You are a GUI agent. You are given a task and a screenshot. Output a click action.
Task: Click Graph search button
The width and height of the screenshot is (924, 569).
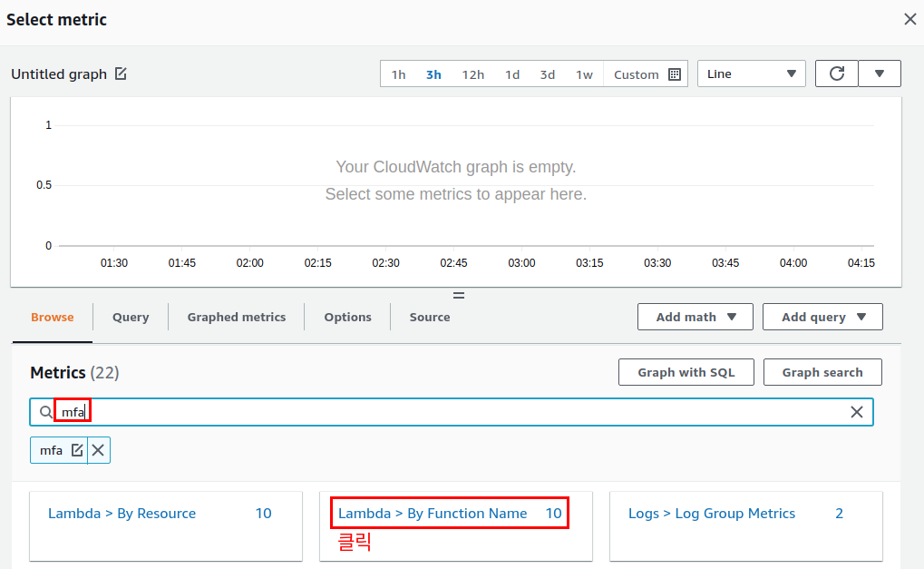coord(822,372)
